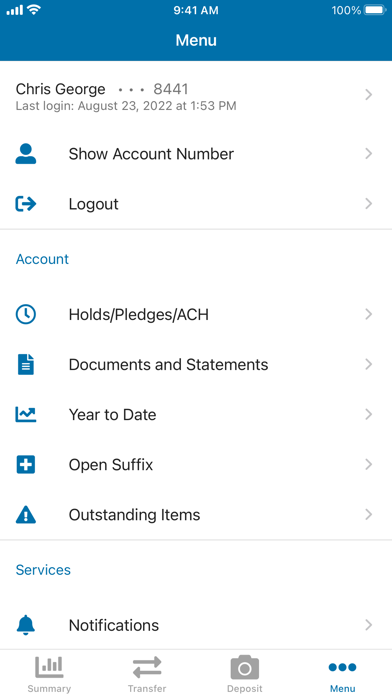Tap the person icon beside Show Account Number
The width and height of the screenshot is (392, 696).
[x=26, y=154]
